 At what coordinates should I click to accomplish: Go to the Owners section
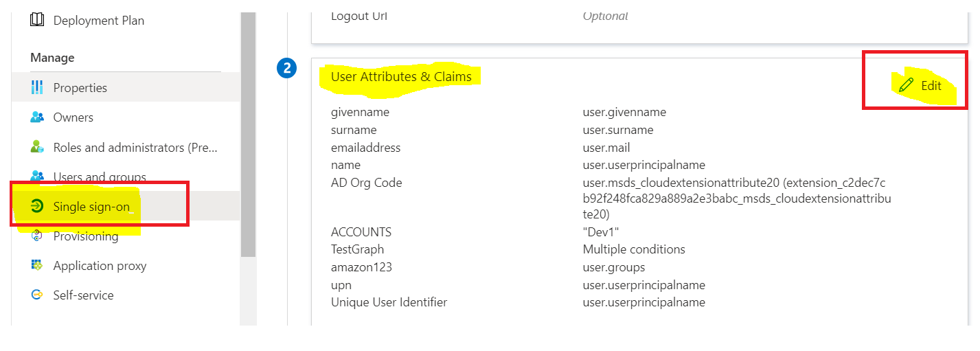tap(126, 117)
